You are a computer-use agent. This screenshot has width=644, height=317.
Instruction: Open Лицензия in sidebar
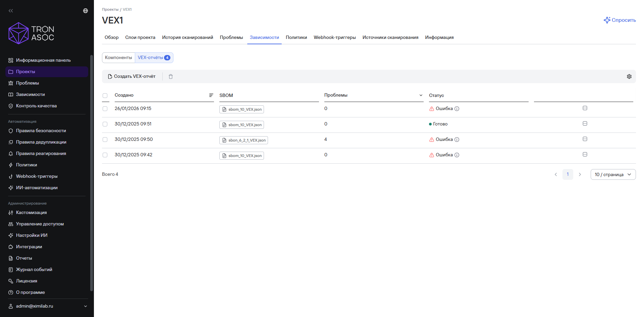click(47, 281)
